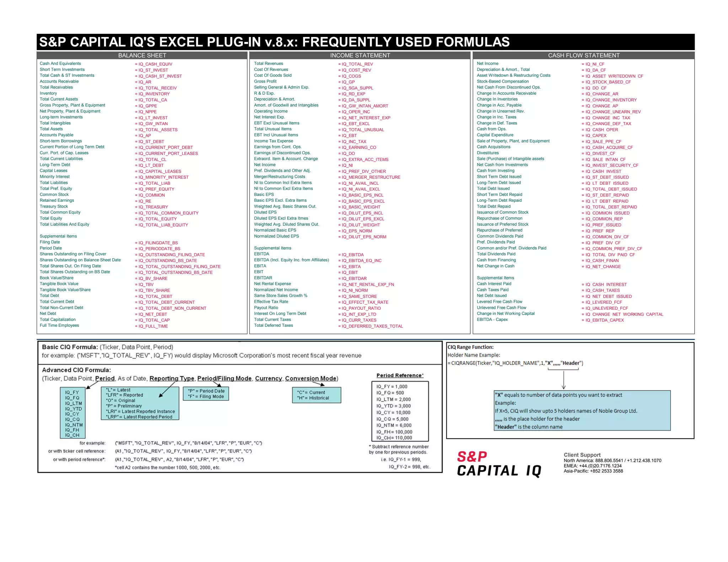
Task: Click the Client Support heading
Action: coord(582,455)
